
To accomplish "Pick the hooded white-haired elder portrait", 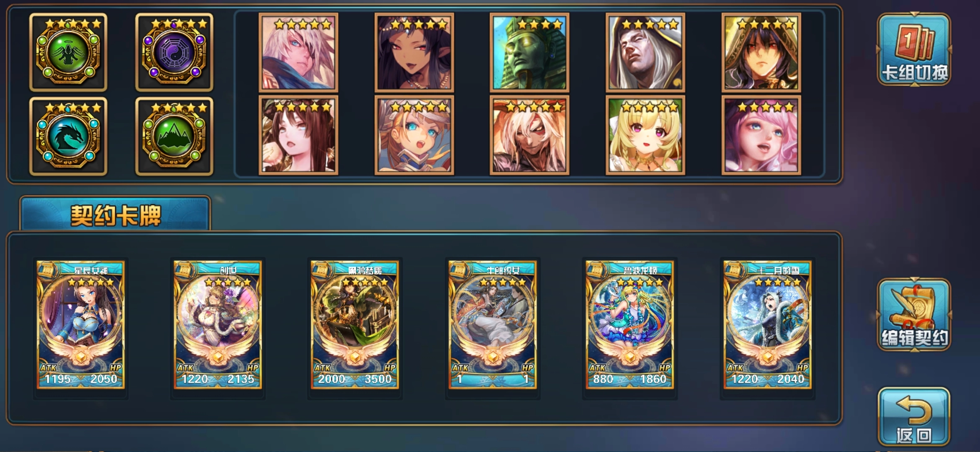I will [x=645, y=52].
